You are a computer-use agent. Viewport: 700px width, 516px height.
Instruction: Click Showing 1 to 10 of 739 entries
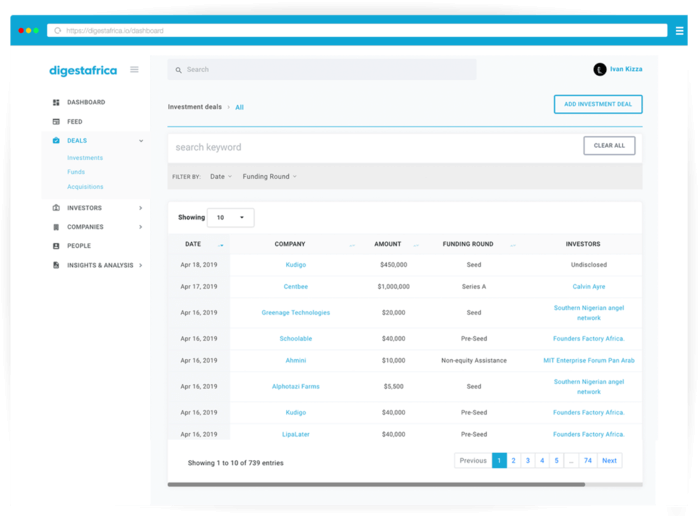coord(235,463)
